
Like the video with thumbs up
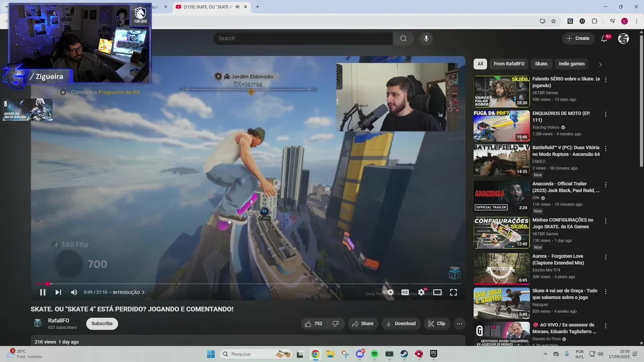pyautogui.click(x=313, y=324)
